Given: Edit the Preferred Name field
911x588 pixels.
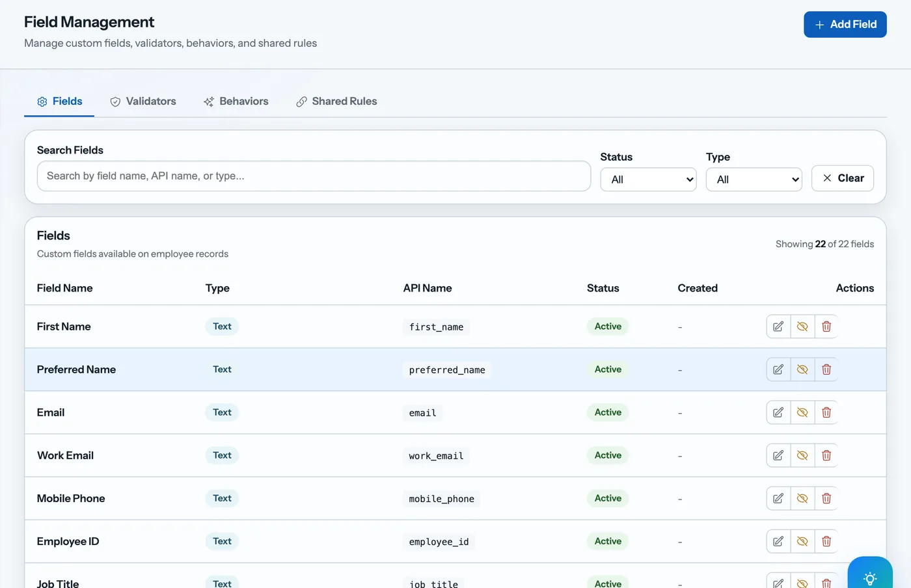Looking at the screenshot, I should coord(778,369).
